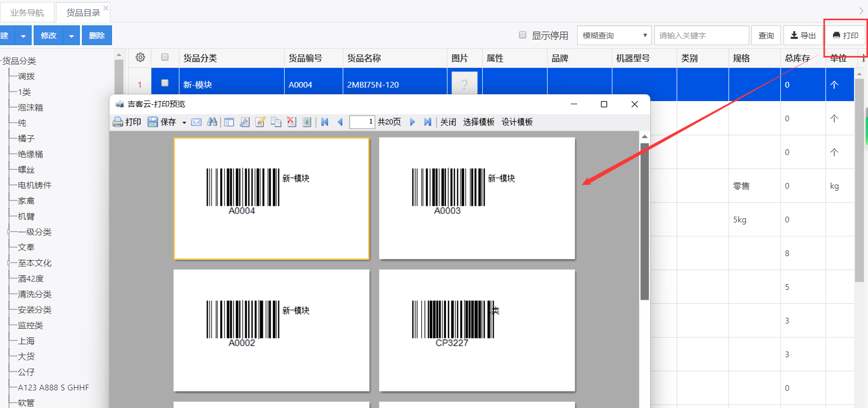Viewport: 868px width, 408px height.
Task: Click the edit page pencil icon
Action: (x=260, y=122)
